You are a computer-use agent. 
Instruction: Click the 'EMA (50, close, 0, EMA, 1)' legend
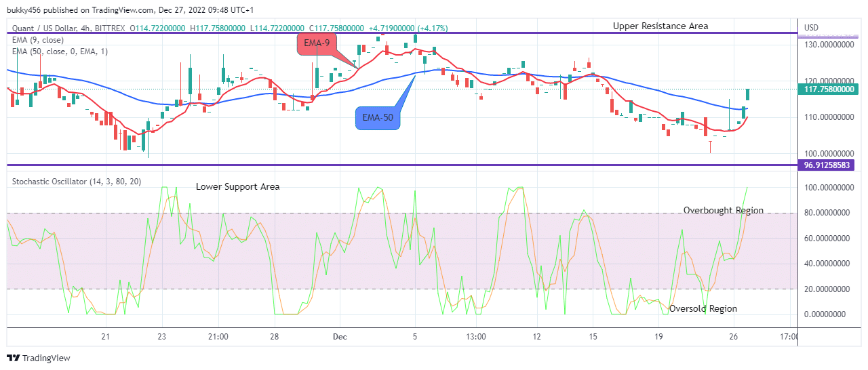pos(60,52)
